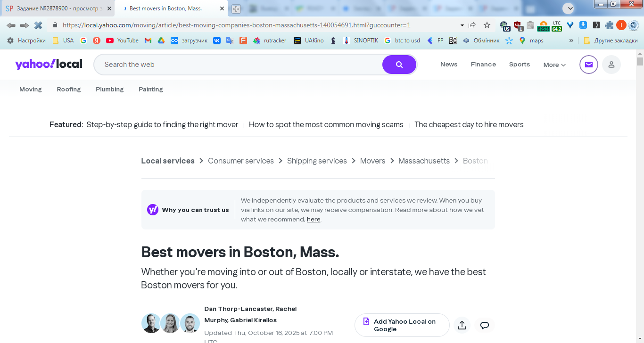Open 'How to spot the most common moving scams'
The image size is (644, 343).
pyautogui.click(x=326, y=125)
